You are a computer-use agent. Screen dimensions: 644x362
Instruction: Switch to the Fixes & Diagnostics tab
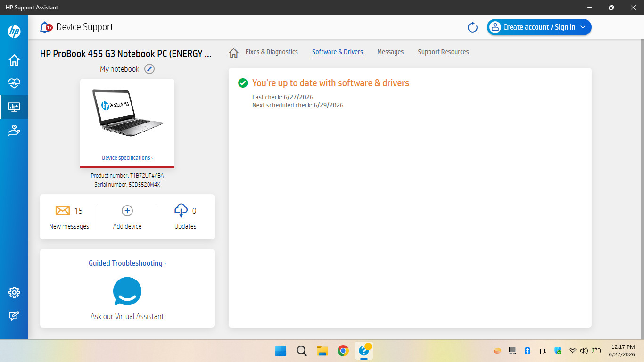pyautogui.click(x=272, y=52)
